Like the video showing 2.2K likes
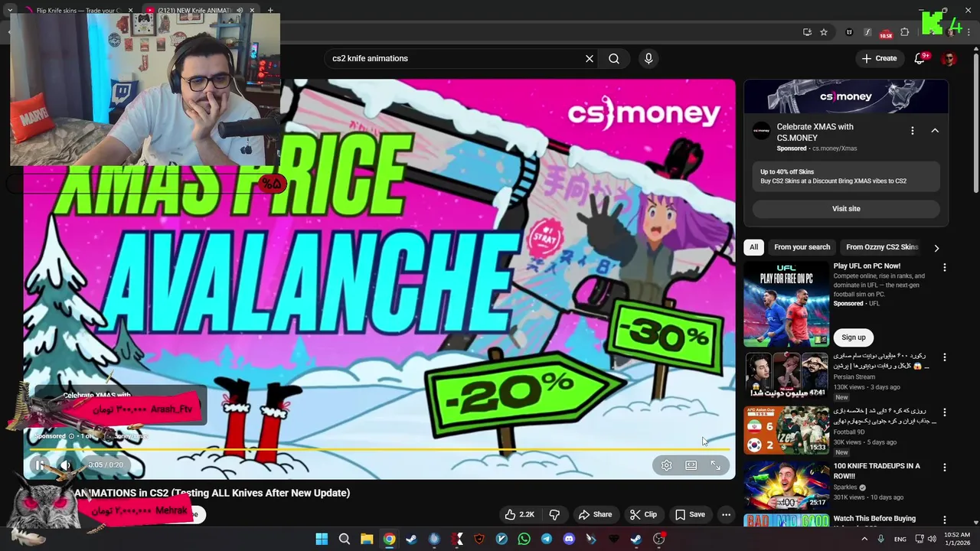 (x=519, y=514)
